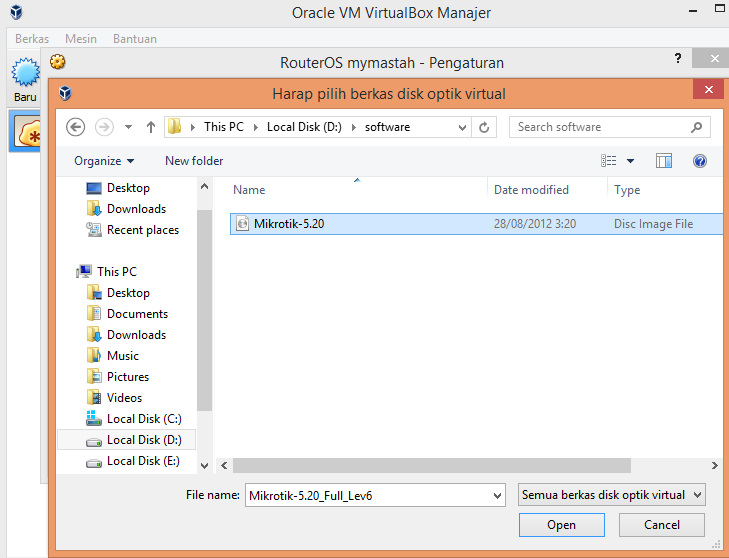Select Local Disk (E:) in the tree
Image resolution: width=729 pixels, height=558 pixels.
(143, 461)
